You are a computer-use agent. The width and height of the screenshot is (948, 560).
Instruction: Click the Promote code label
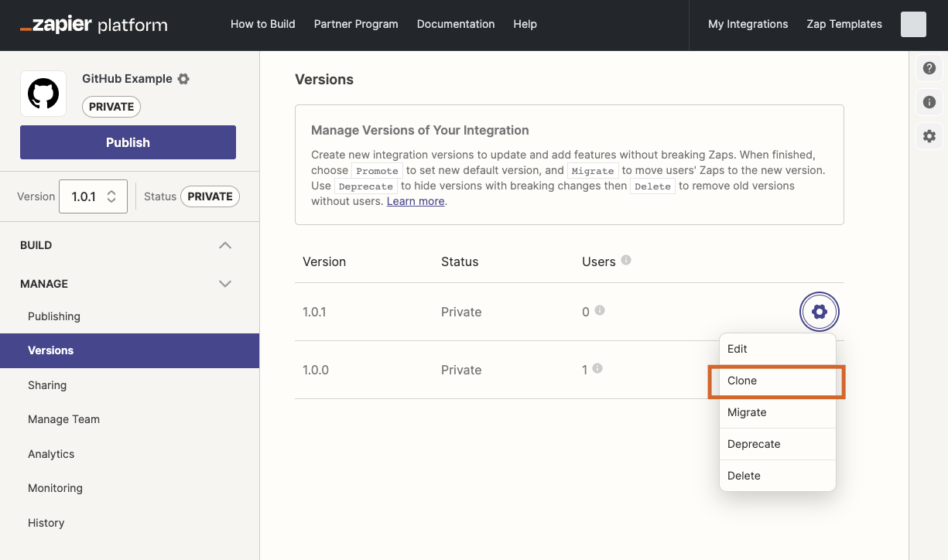coord(377,171)
